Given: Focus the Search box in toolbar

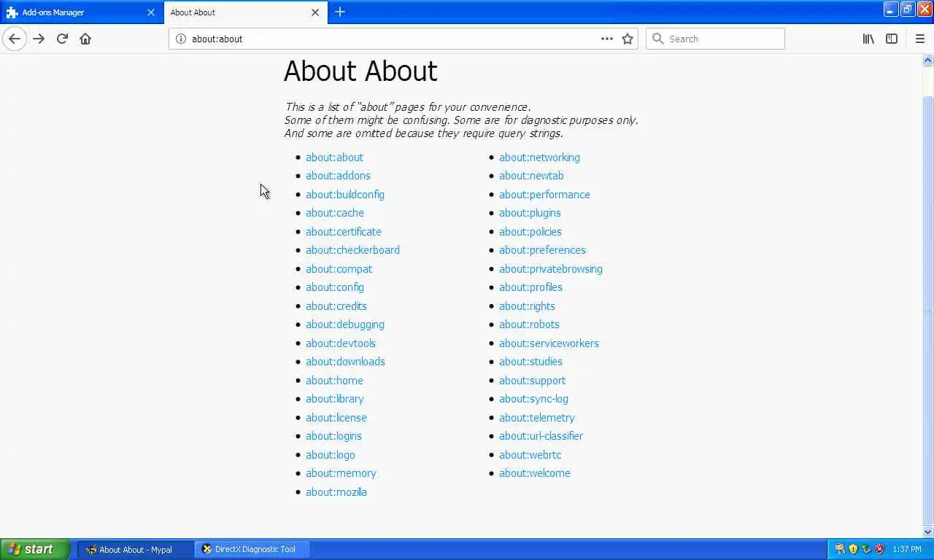Looking at the screenshot, I should point(715,39).
